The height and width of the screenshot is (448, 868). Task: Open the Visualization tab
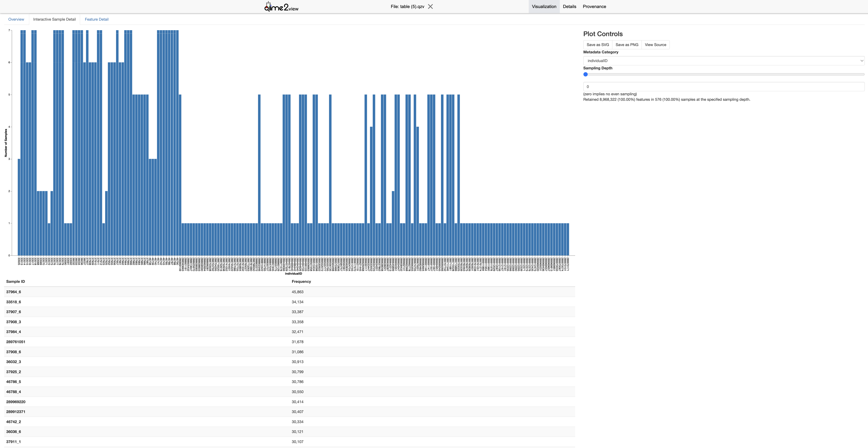coord(544,6)
